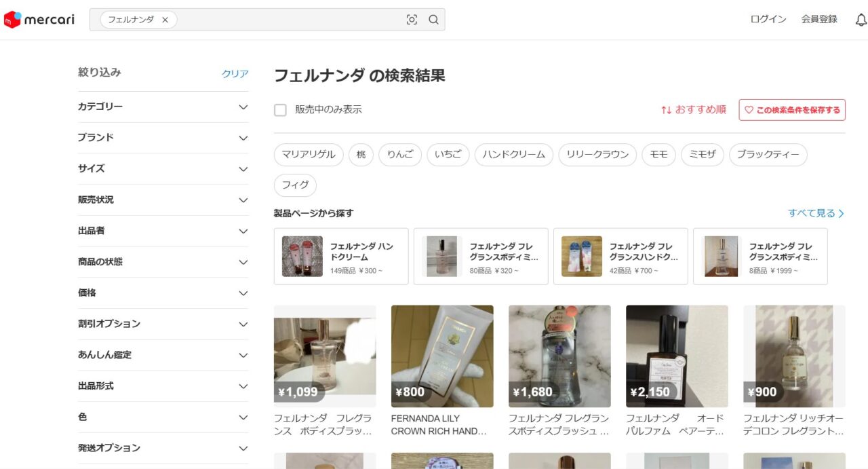Select the 桃 keyword chip
This screenshot has width=868, height=469.
pyautogui.click(x=361, y=155)
